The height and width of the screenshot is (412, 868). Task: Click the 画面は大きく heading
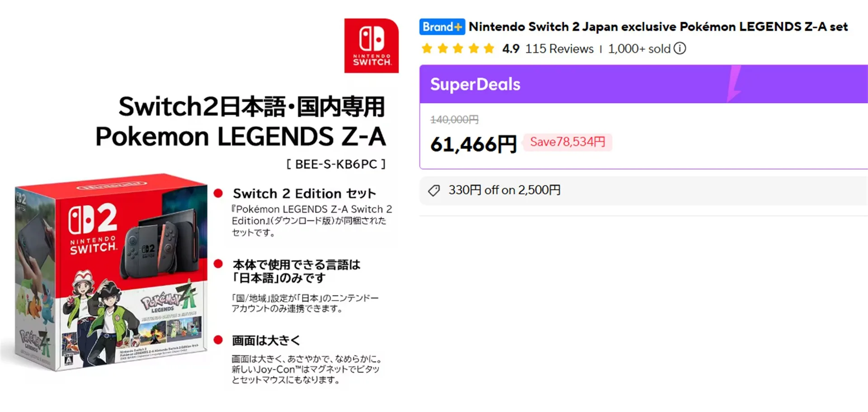(x=266, y=340)
